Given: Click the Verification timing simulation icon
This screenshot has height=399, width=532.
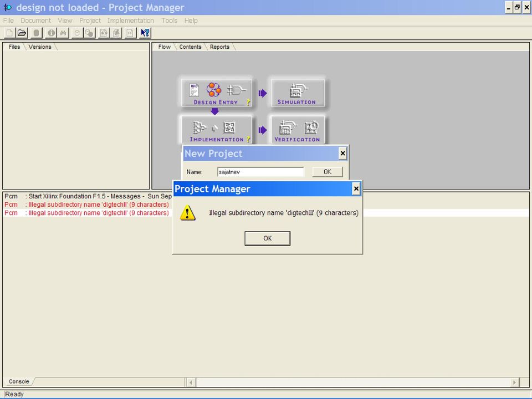Looking at the screenshot, I should coord(288,127).
